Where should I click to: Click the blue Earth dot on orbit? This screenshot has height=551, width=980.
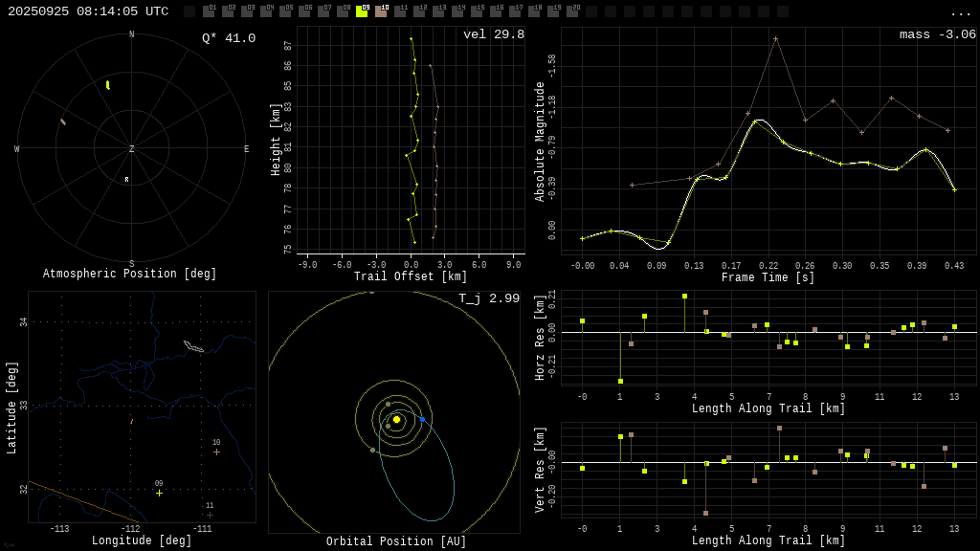click(x=422, y=419)
